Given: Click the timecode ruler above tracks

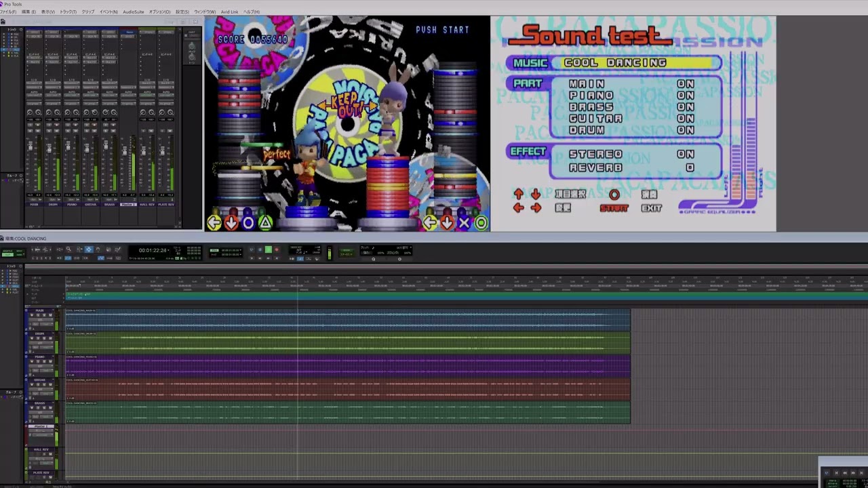Looking at the screenshot, I should pos(467,285).
